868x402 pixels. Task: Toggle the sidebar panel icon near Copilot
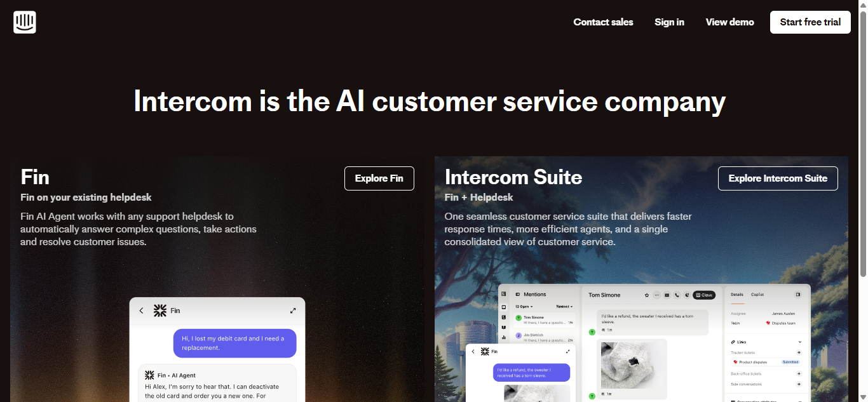point(798,295)
